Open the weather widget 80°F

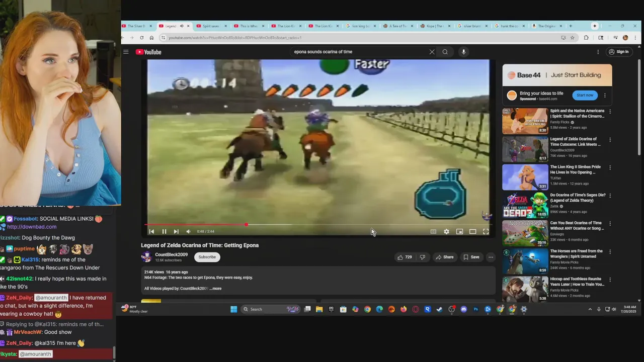click(135, 309)
